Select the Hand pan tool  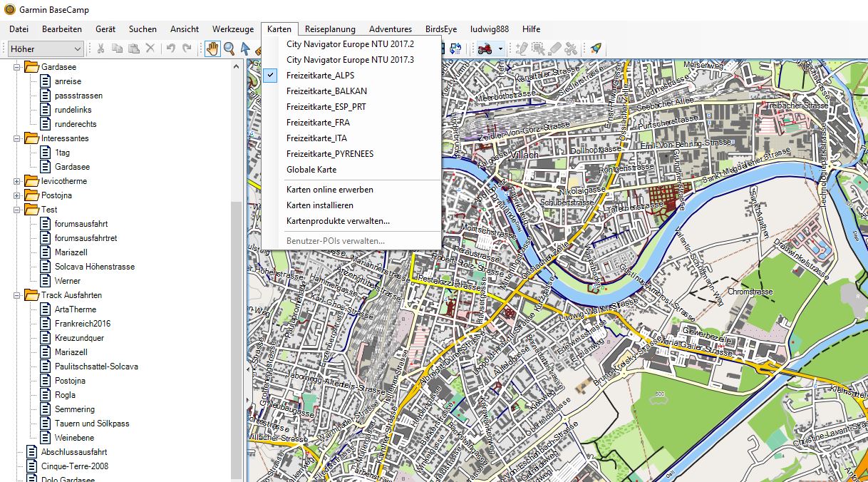[x=212, y=48]
